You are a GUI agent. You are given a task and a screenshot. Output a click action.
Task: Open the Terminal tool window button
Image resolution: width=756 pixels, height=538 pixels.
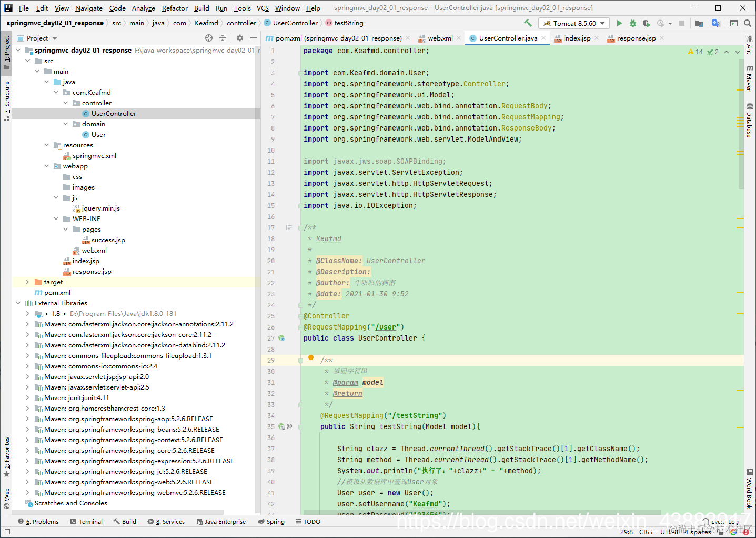(x=86, y=522)
